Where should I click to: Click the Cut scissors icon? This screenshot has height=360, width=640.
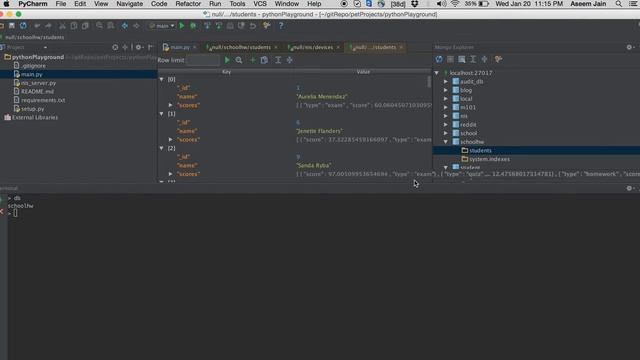tap(62, 26)
